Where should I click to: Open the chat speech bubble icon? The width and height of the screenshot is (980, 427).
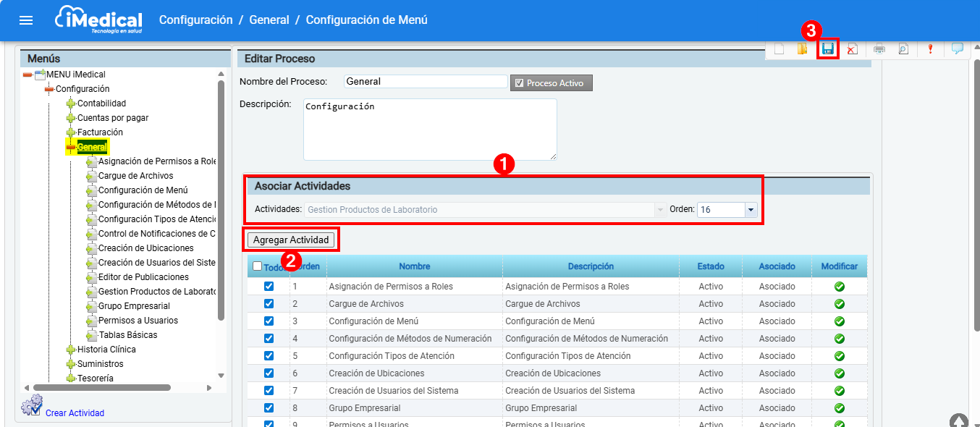point(957,49)
